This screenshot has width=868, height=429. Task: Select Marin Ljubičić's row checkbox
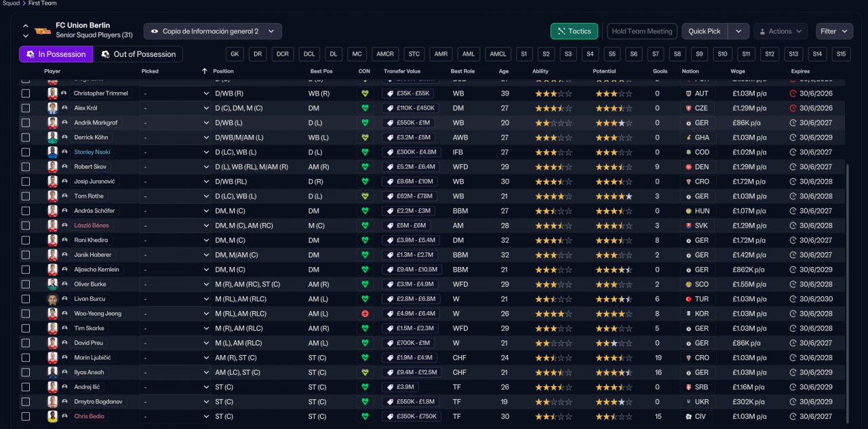26,358
